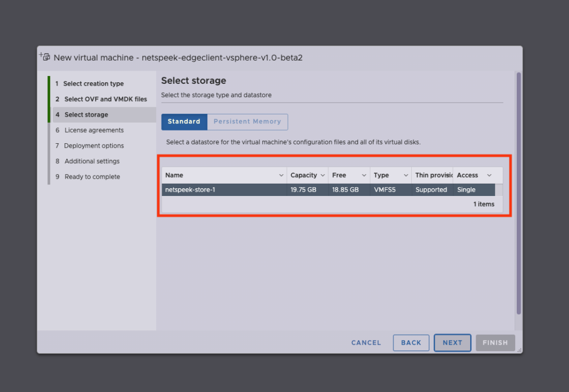The width and height of the screenshot is (569, 392).
Task: Open step 8 Additional settings
Action: pyautogui.click(x=92, y=162)
